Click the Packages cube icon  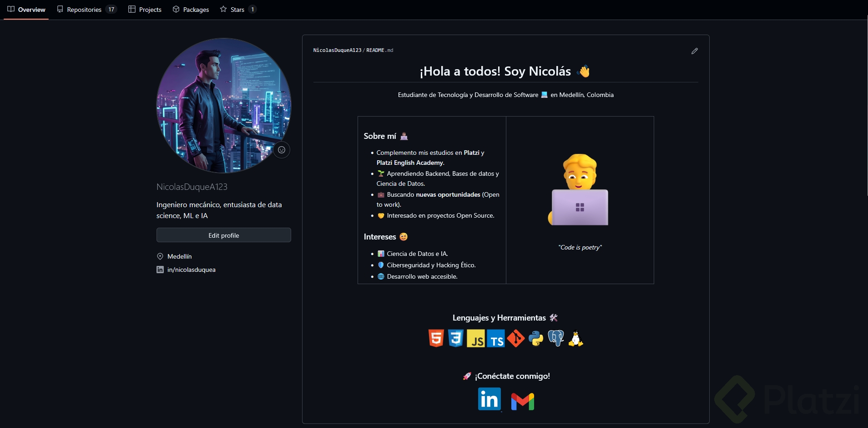(176, 9)
